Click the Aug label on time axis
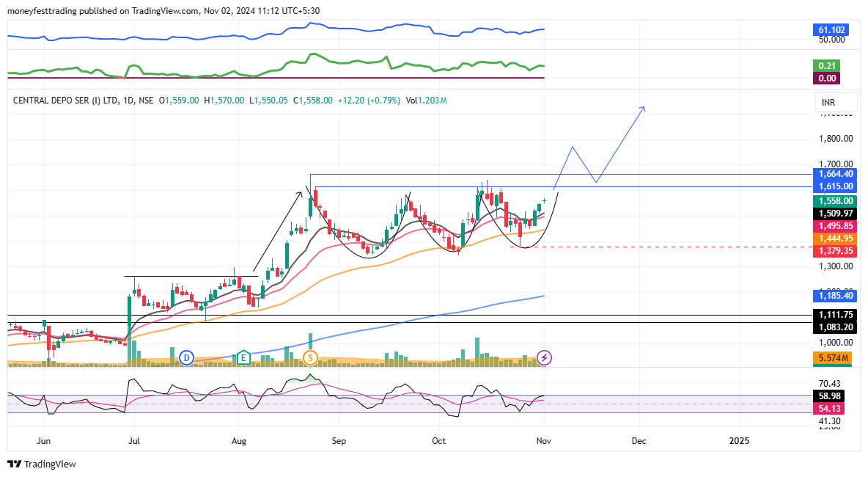This screenshot has width=868, height=477. coord(238,441)
